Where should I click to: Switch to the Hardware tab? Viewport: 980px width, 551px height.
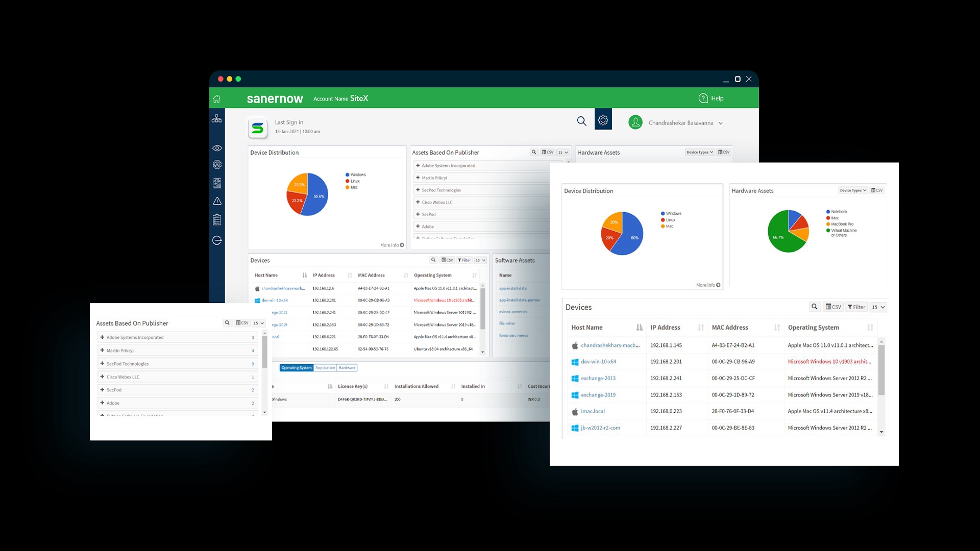click(x=347, y=368)
